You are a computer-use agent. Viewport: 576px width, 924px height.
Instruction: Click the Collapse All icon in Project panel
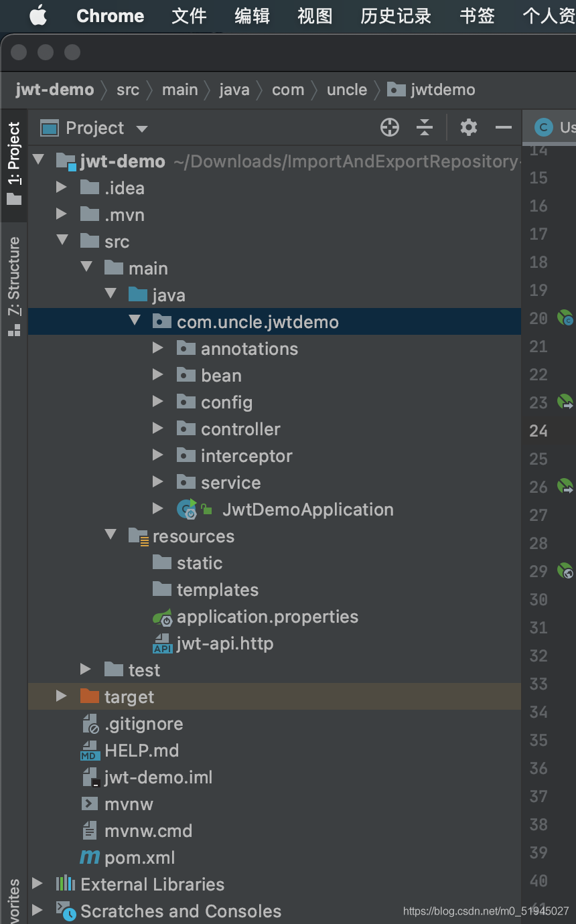tap(425, 127)
